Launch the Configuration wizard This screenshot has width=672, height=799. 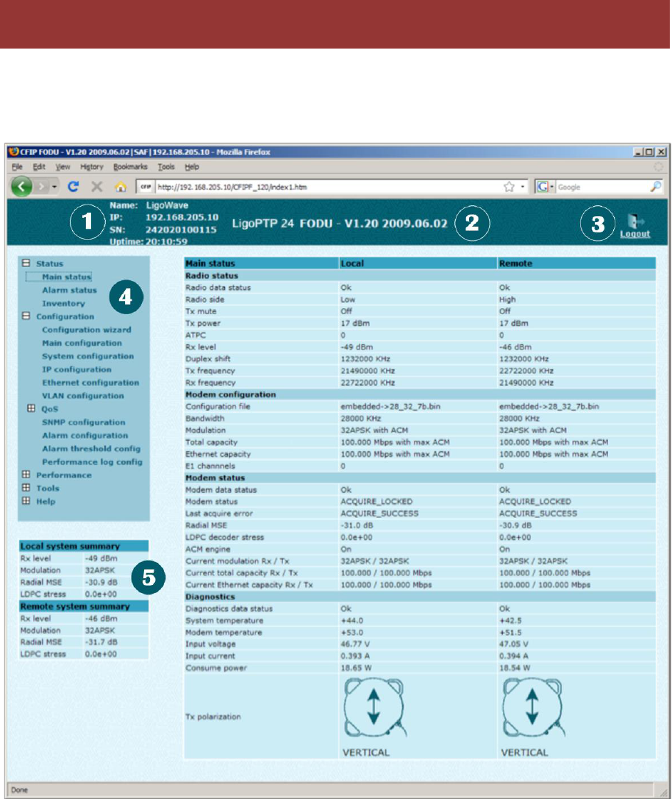87,330
